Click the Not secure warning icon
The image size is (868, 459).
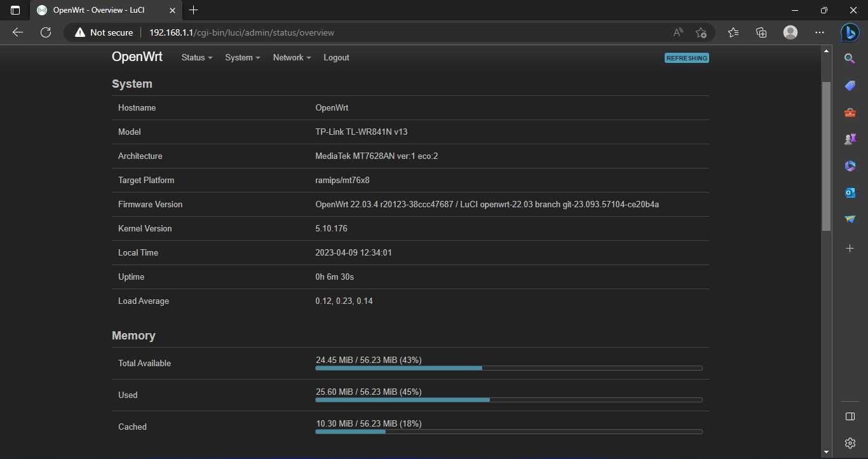tap(80, 32)
